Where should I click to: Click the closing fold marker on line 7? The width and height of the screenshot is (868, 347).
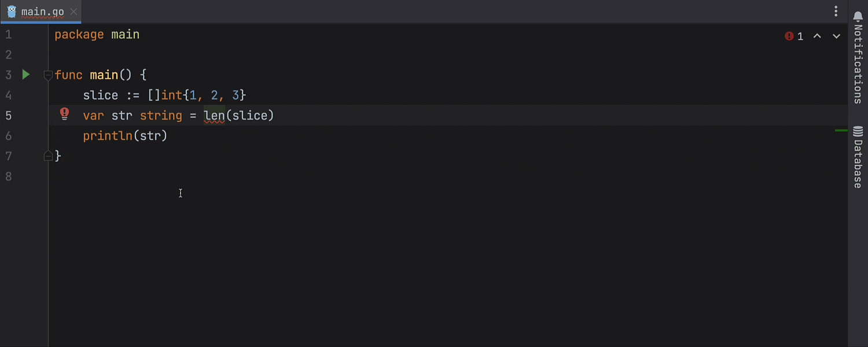pyautogui.click(x=48, y=156)
